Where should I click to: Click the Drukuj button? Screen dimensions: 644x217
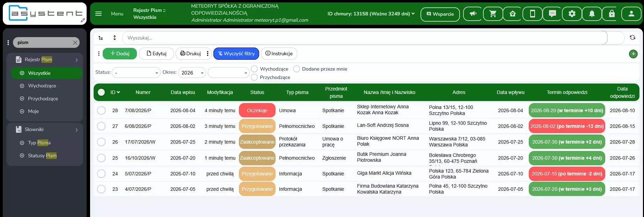coord(190,53)
